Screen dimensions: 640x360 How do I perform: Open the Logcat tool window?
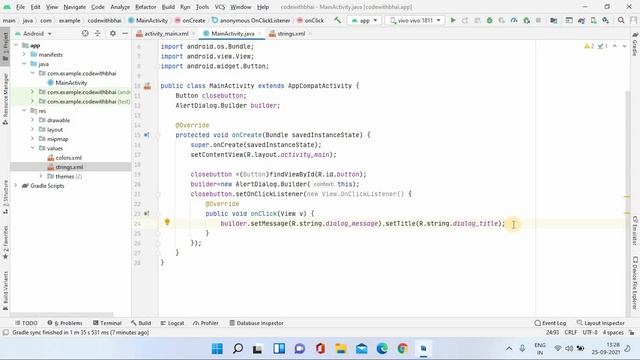(x=172, y=323)
